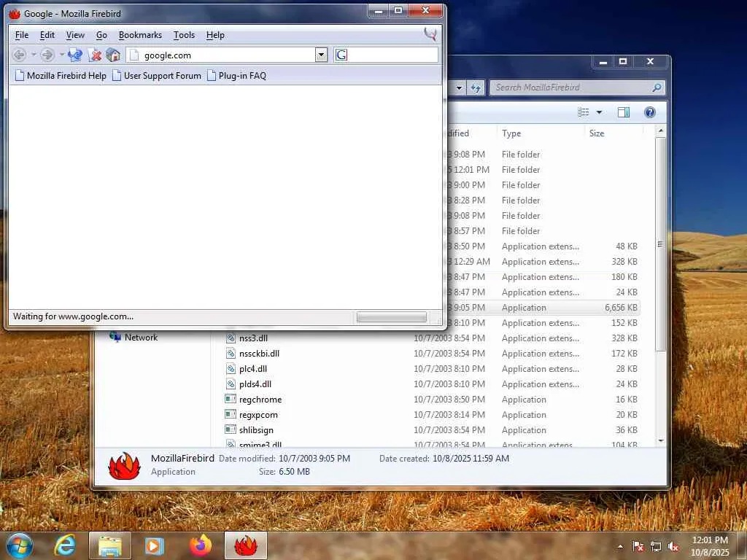The height and width of the screenshot is (560, 747).
Task: Click Explorer's search magnifier icon
Action: [657, 87]
